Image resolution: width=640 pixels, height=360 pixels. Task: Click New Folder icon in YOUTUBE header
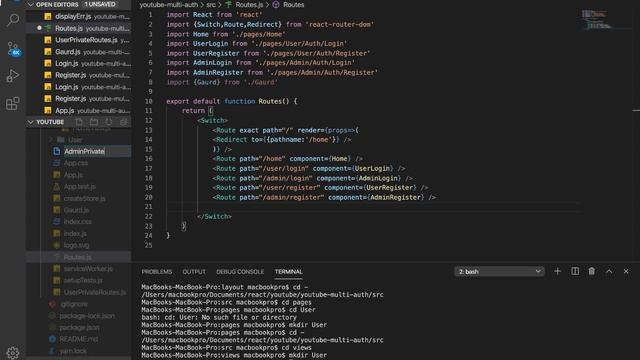click(94, 122)
